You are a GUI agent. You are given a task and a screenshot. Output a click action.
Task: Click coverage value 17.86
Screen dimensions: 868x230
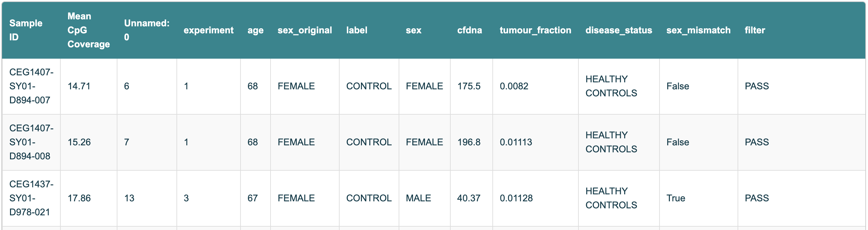pos(79,198)
